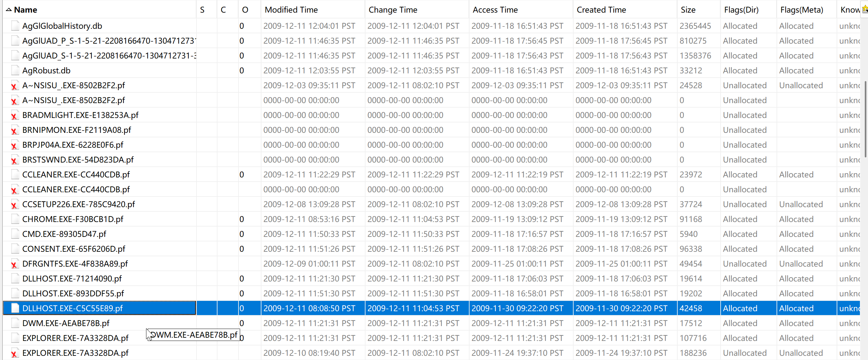The image size is (868, 360).
Task: Click the red X icon for CCSETUP226.EXE-785C9420.pf
Action: point(14,205)
